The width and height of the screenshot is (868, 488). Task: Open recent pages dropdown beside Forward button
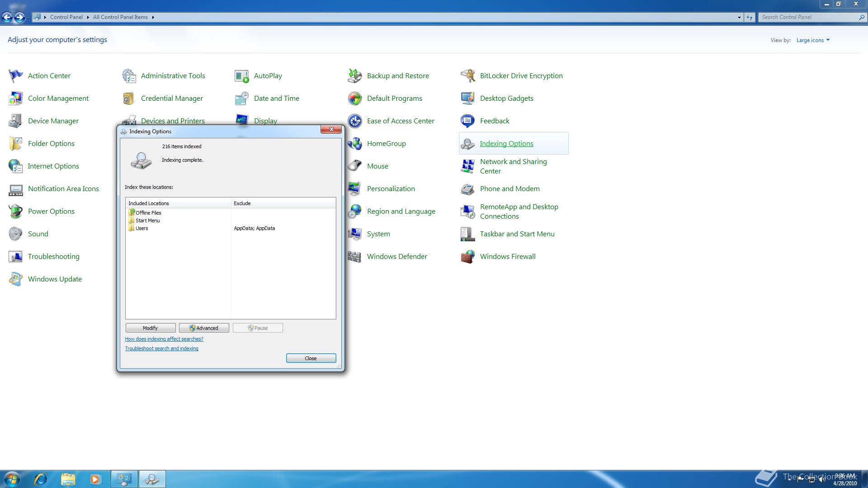click(x=28, y=17)
